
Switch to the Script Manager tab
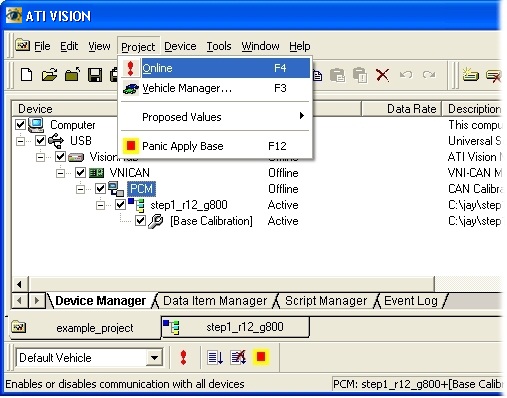click(326, 301)
